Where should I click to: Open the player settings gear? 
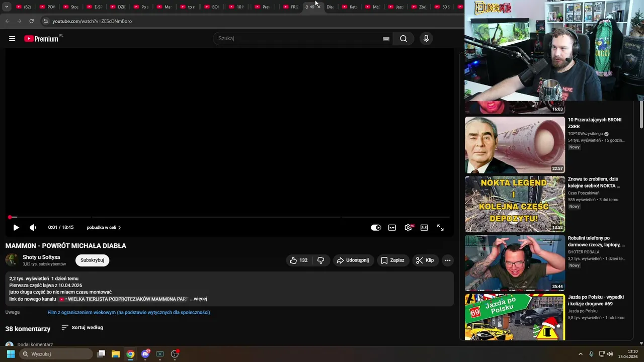408,227
